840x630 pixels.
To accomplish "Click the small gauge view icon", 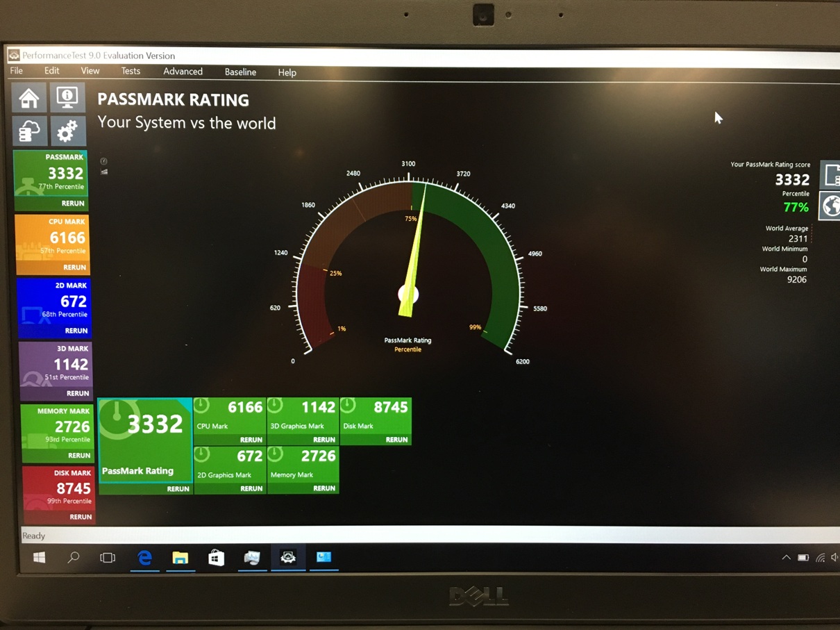I will (x=103, y=161).
